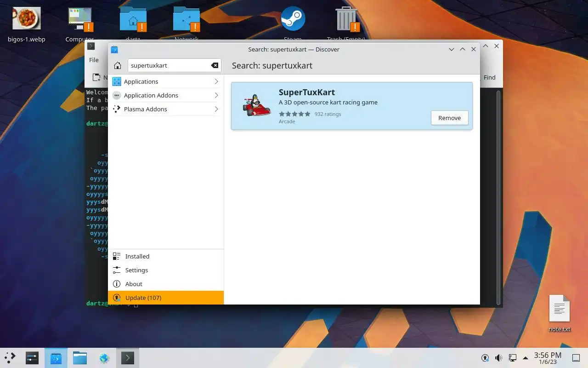The height and width of the screenshot is (368, 588).
Task: Click the search field containing supertuxkart
Action: [x=175, y=65]
